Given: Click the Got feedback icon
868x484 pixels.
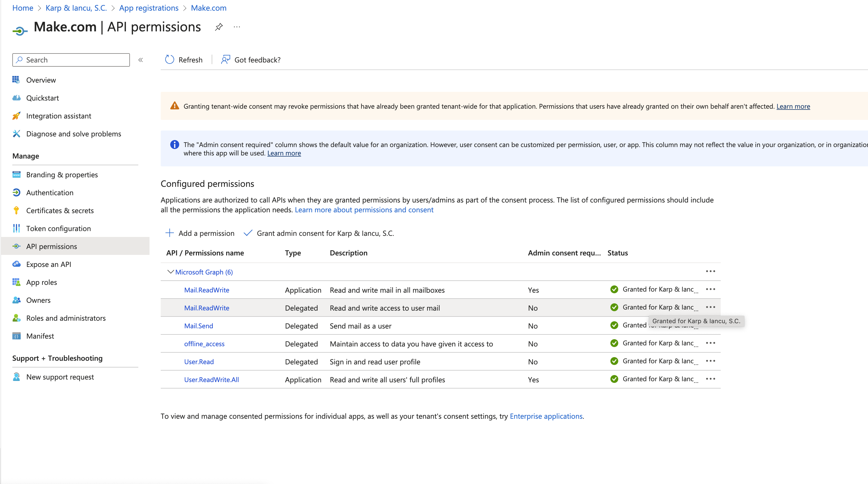Looking at the screenshot, I should point(225,60).
